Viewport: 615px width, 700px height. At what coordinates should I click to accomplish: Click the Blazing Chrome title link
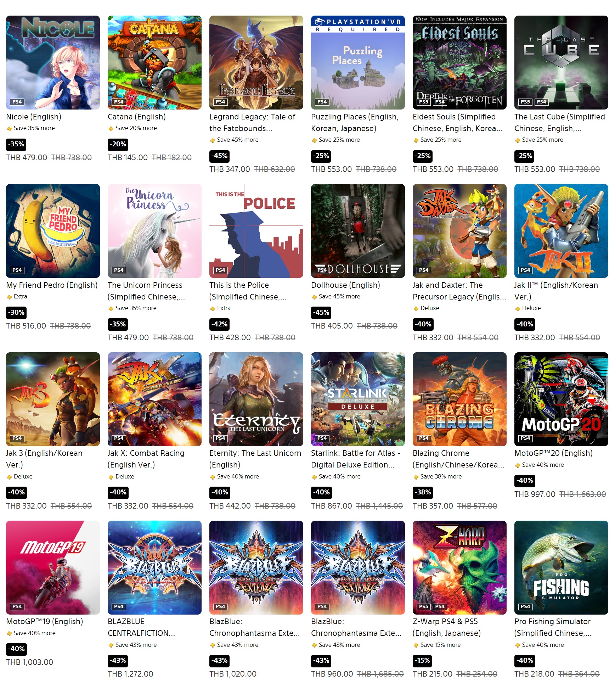point(458,459)
